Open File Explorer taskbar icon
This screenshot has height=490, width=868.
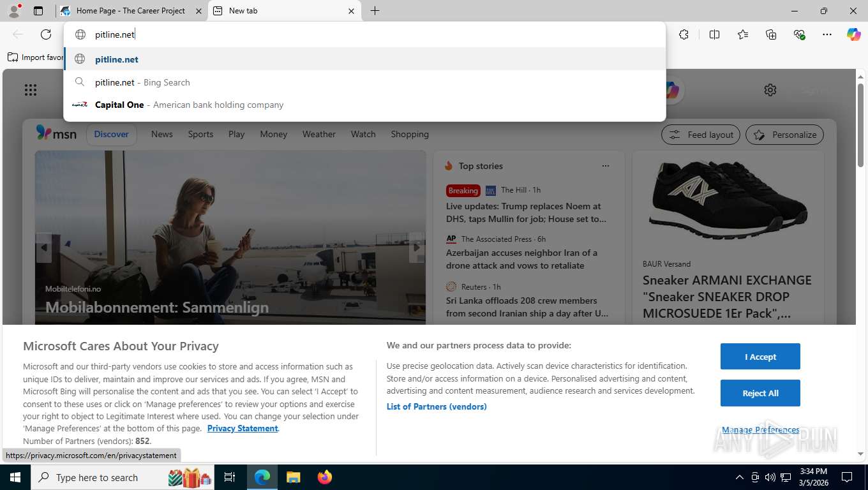(293, 477)
